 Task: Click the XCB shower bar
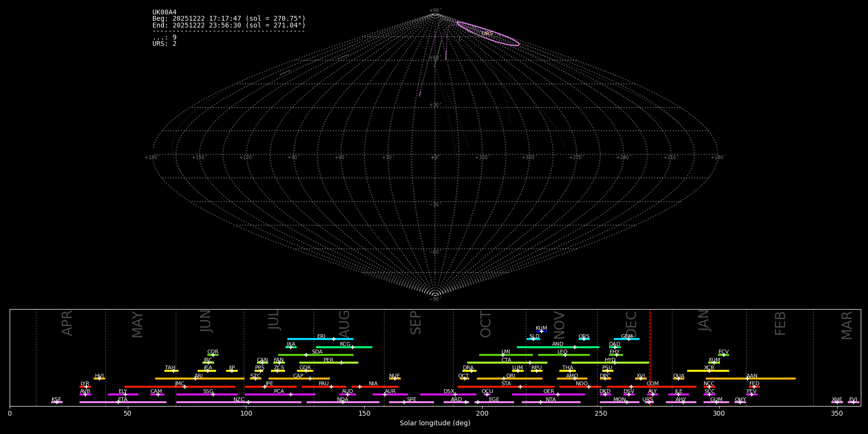tap(708, 371)
